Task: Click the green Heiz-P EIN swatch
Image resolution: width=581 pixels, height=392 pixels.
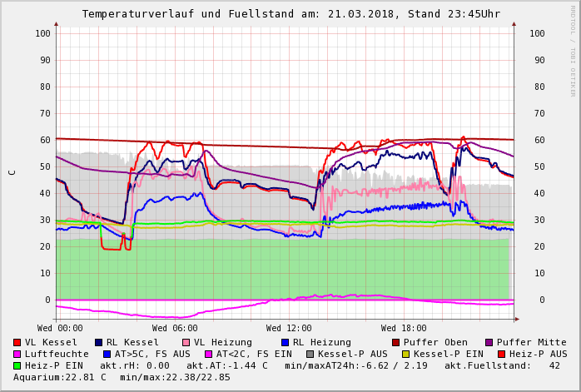Action: 17,365
